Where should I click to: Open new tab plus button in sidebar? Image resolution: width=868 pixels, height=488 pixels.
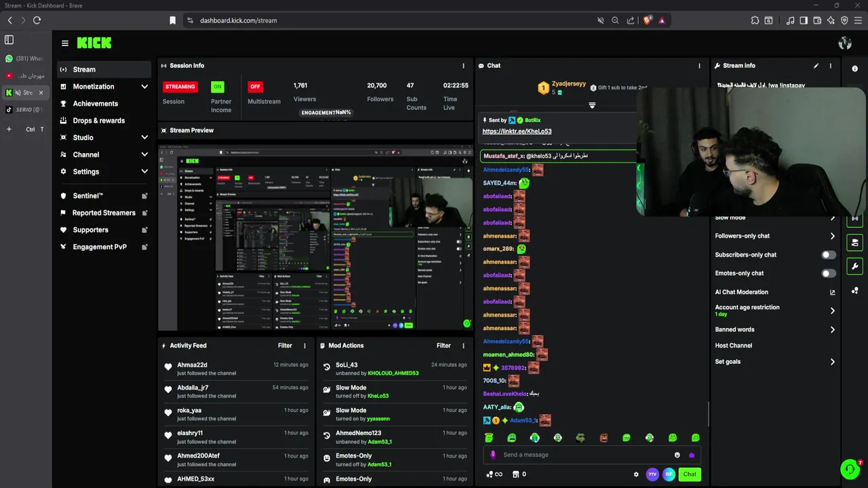(9, 129)
